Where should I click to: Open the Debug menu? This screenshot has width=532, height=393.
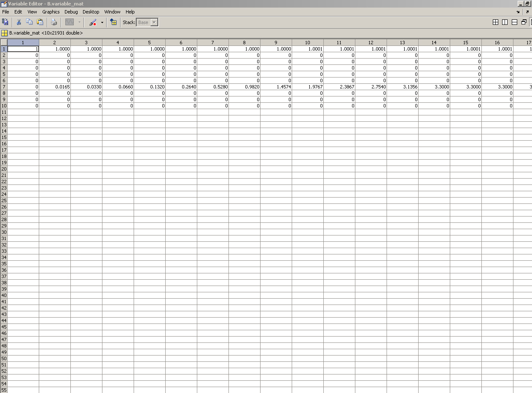click(71, 12)
